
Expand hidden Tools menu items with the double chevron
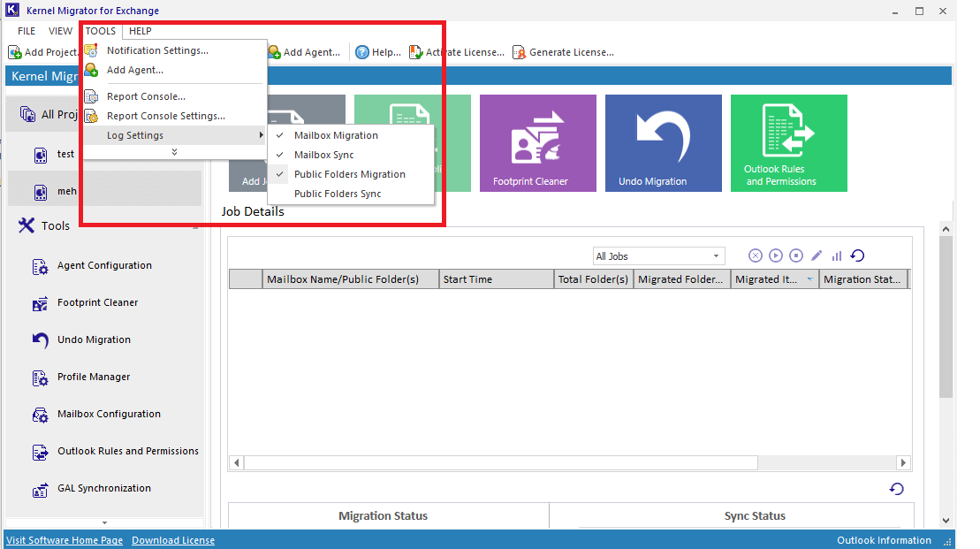point(174,152)
